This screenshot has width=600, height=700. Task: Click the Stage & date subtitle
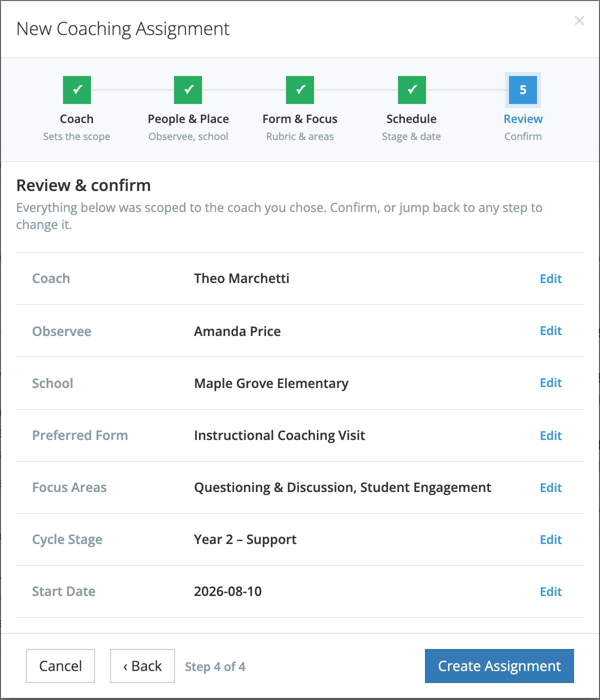click(x=411, y=136)
